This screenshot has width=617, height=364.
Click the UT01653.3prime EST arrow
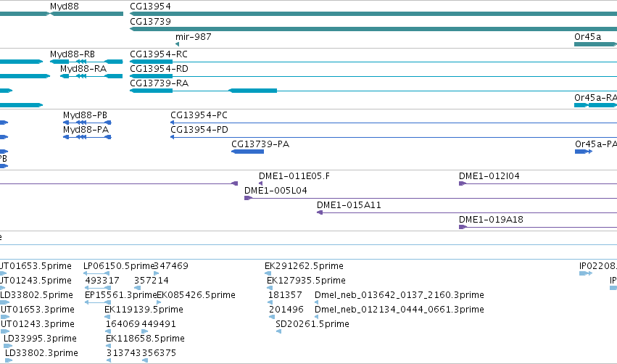click(x=5, y=317)
